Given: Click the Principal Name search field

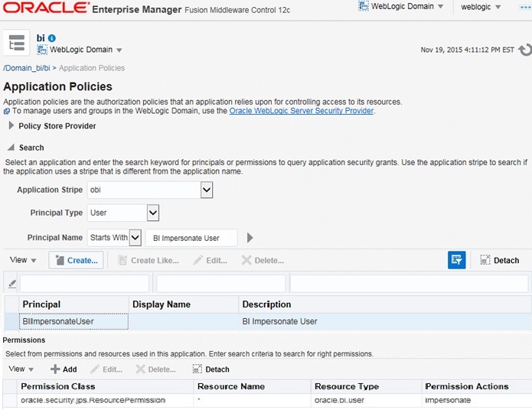Looking at the screenshot, I should 191,238.
